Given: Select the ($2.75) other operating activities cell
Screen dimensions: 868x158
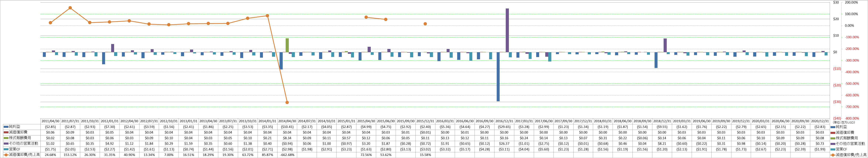Looking at the screenshot, I should click(x=544, y=144).
